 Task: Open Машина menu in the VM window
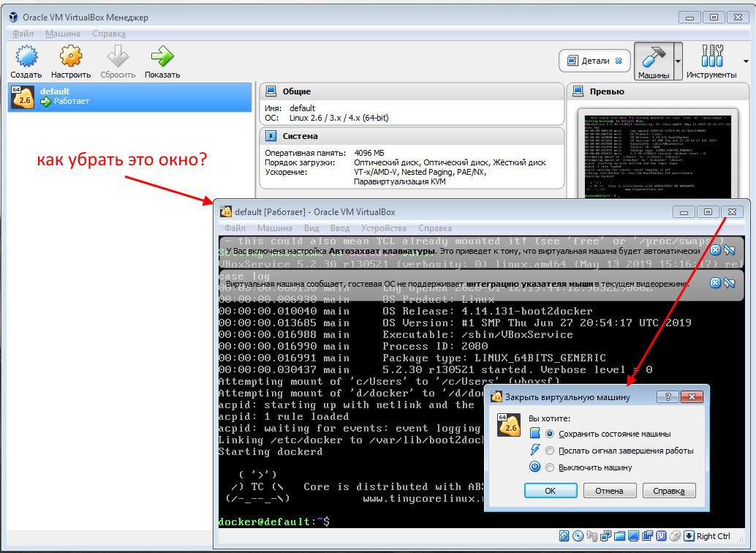click(274, 228)
